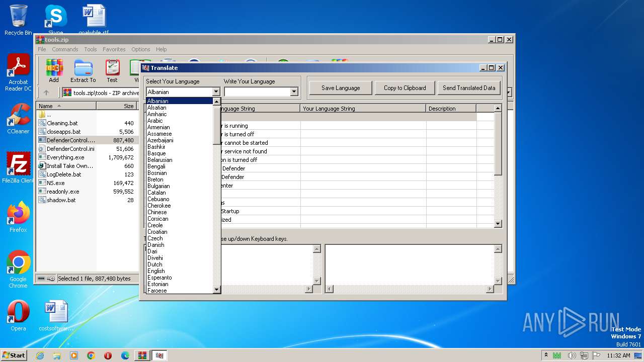Click the WinRAR Add toolbar icon
644x362 pixels.
(x=54, y=71)
